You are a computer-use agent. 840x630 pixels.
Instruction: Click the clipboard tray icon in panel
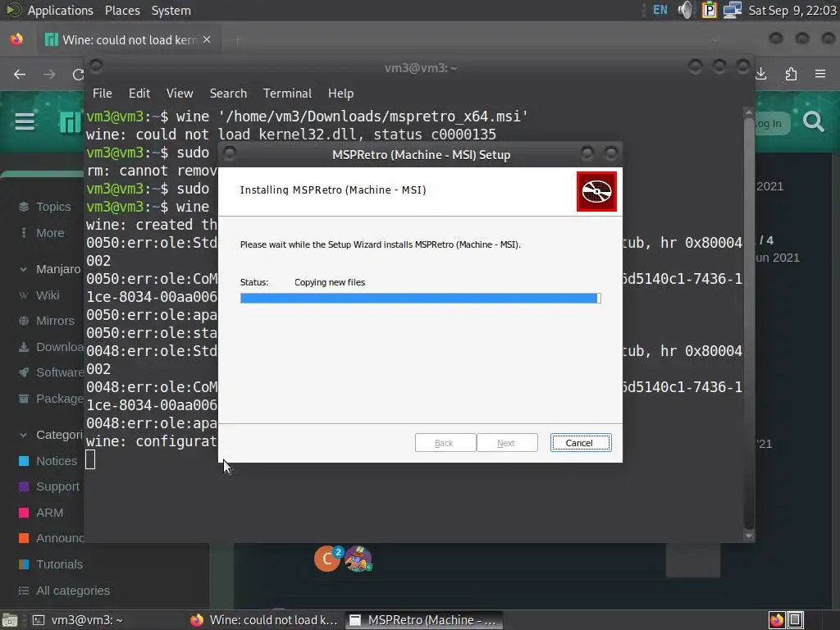[710, 10]
